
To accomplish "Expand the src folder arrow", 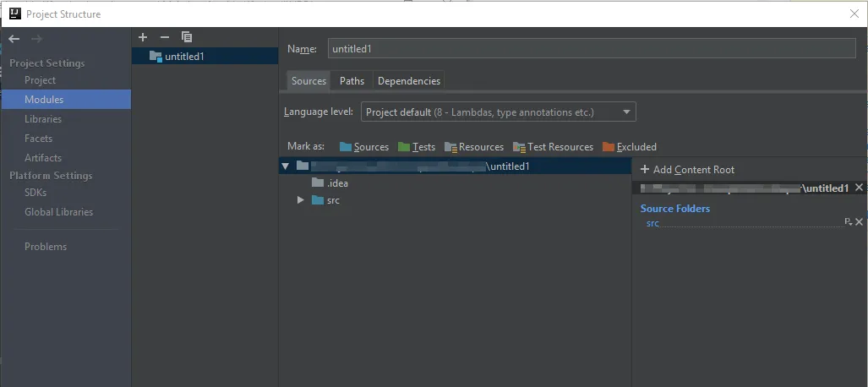I will 301,200.
